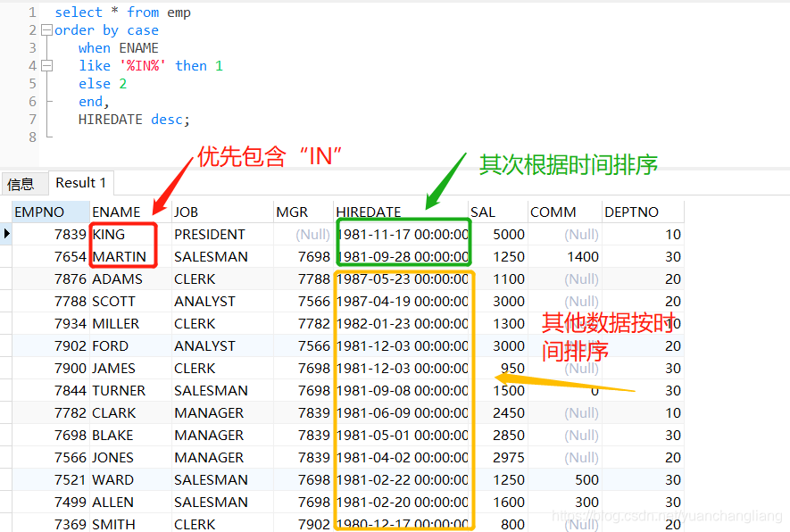
Task: Click hire date 1981-11-17 00:00:00
Action: point(401,234)
